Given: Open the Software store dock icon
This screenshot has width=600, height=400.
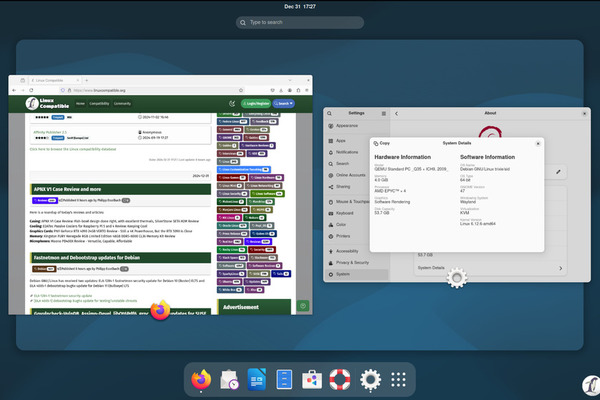Looking at the screenshot, I should [x=312, y=380].
